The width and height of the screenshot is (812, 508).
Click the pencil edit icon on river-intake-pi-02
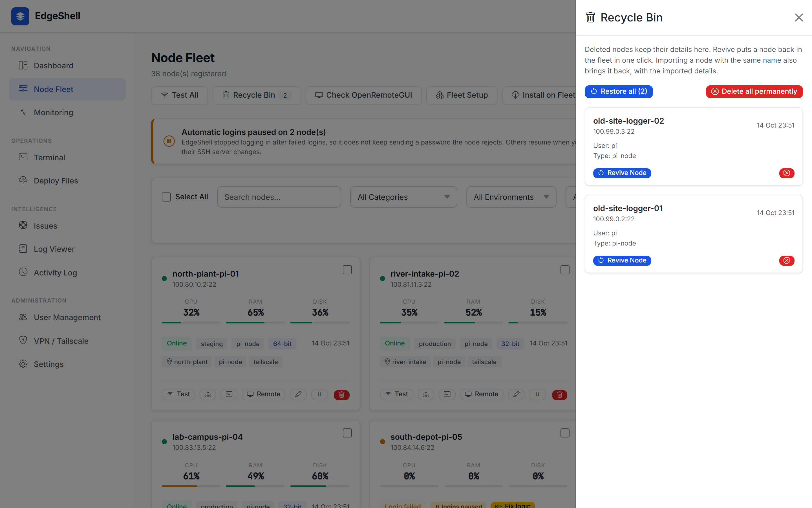tap(516, 395)
